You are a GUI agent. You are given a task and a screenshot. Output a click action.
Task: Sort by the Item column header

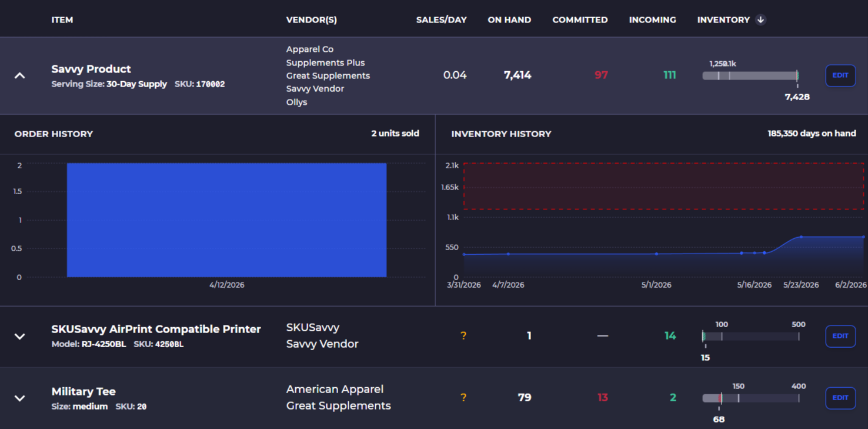62,20
